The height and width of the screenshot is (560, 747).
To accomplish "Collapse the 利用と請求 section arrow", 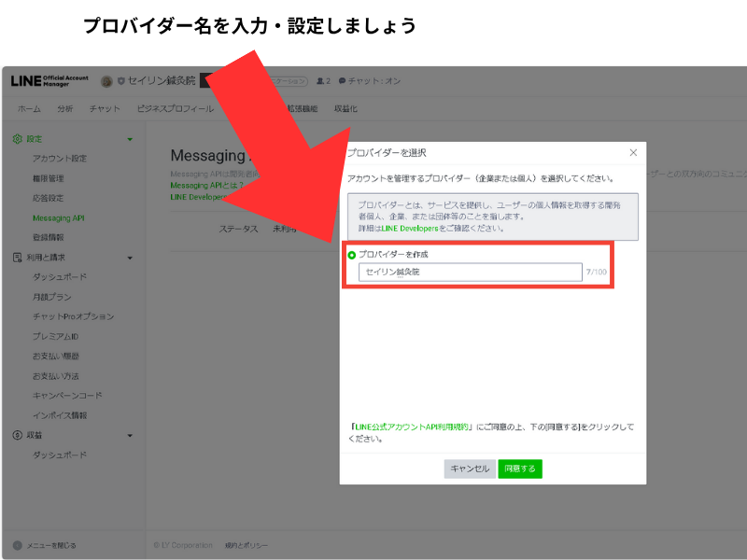I will click(130, 258).
